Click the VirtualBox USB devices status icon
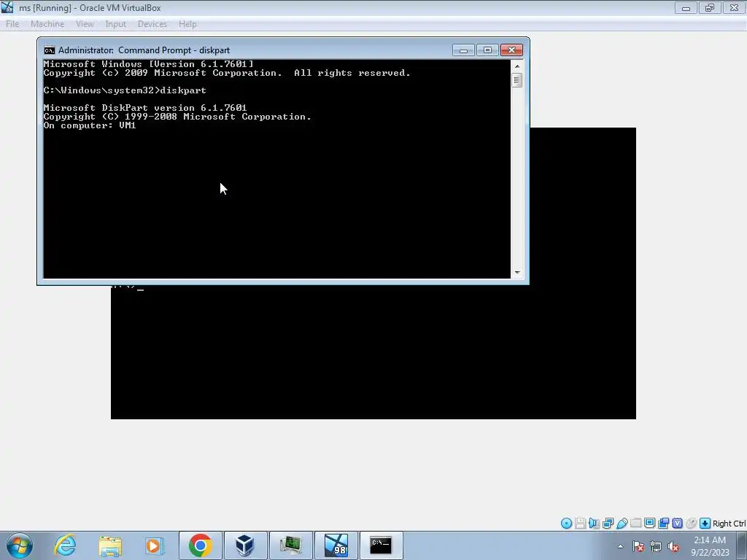This screenshot has width=747, height=560. click(622, 524)
